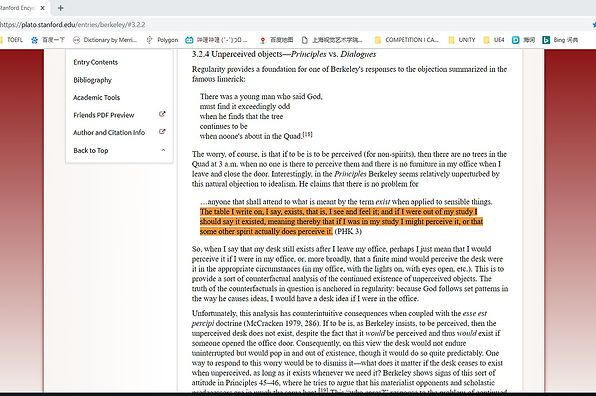Image resolution: width=596 pixels, height=396 pixels.
Task: Open Entry Contents in sidebar
Action: (x=95, y=62)
